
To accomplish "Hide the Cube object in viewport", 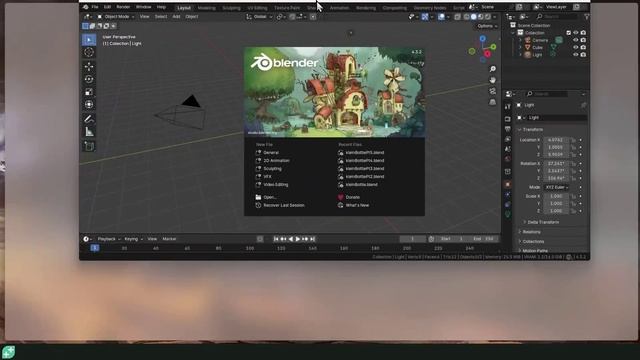I will click(576, 47).
